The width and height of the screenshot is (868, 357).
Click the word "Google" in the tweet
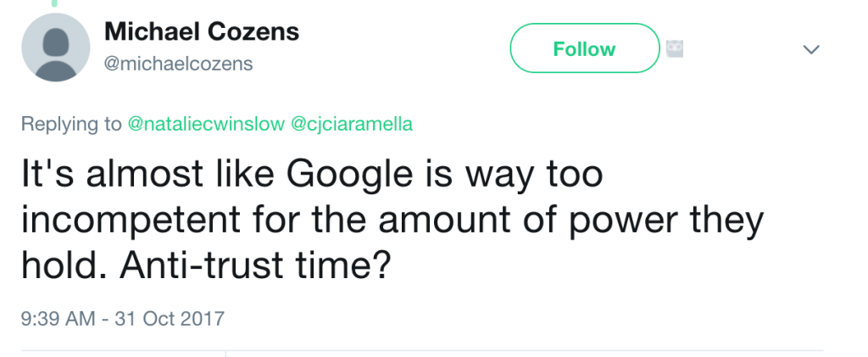[349, 175]
